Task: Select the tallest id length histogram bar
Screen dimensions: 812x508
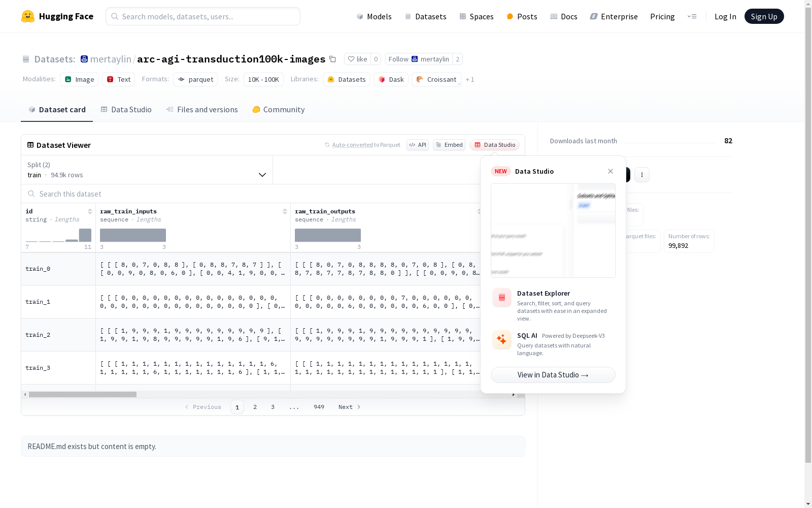Action: tap(85, 235)
